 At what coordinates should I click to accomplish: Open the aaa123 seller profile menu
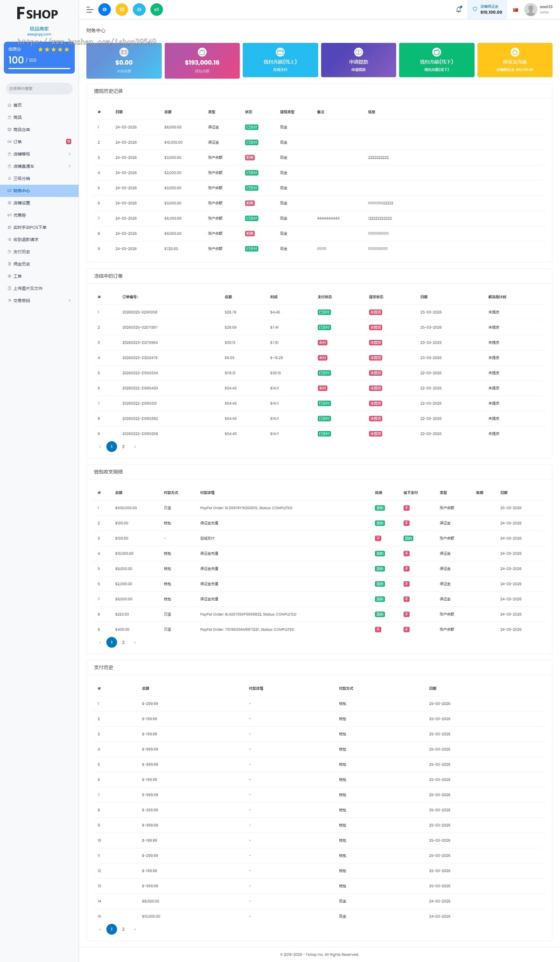tap(539, 9)
